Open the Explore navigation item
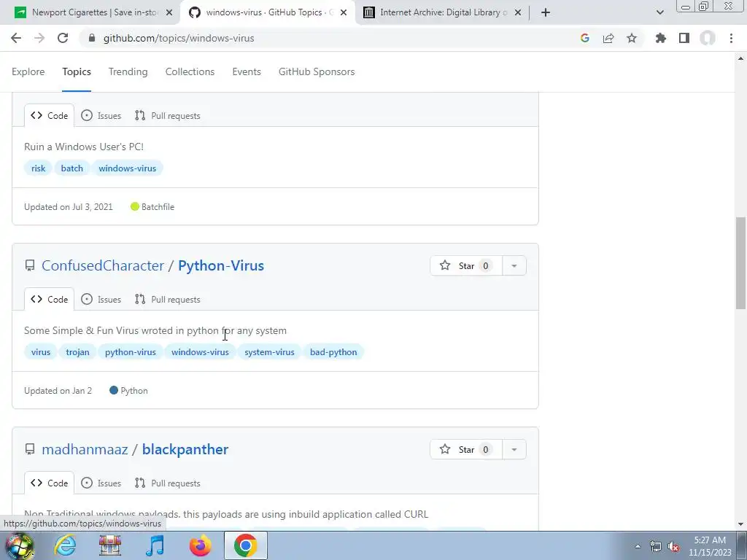The width and height of the screenshot is (747, 560). (28, 71)
